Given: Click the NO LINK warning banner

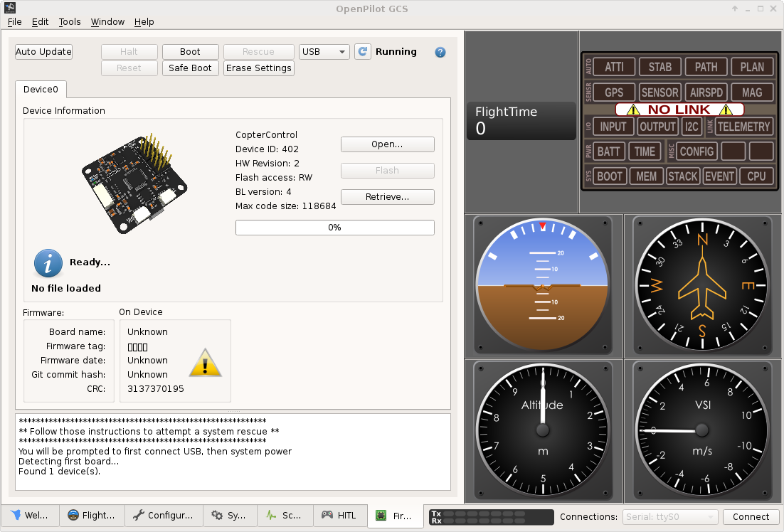Looking at the screenshot, I should coord(679,110).
